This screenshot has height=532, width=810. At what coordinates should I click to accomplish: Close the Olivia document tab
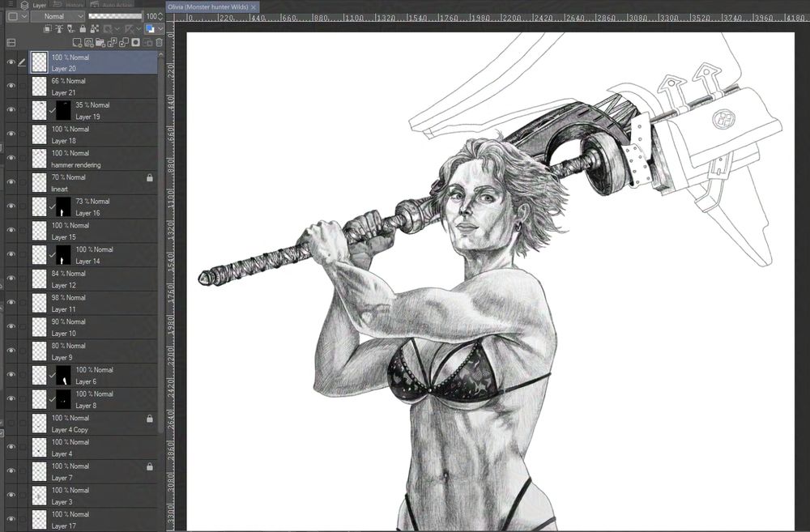[x=254, y=7]
